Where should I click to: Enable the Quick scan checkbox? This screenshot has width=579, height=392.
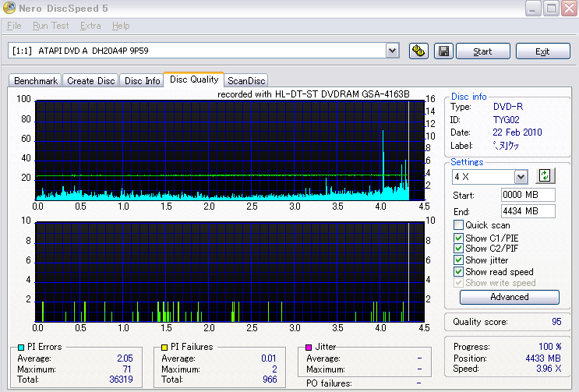pyautogui.click(x=458, y=224)
